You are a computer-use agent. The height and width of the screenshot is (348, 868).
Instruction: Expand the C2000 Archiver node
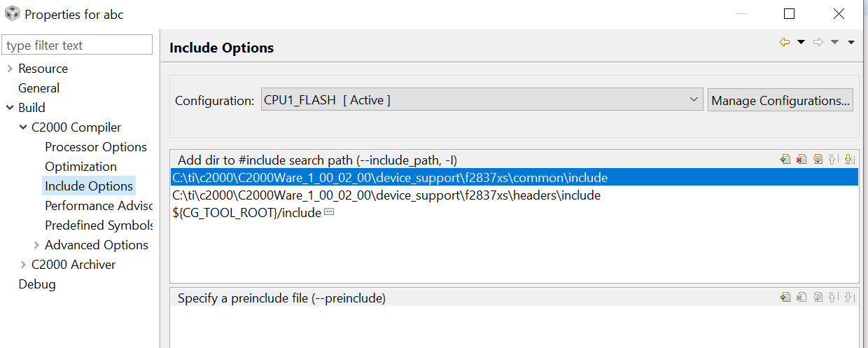coord(24,265)
